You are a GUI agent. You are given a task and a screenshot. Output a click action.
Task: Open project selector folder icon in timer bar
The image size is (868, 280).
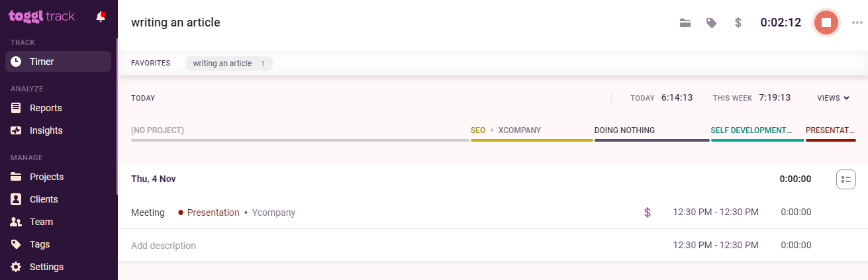click(x=685, y=23)
